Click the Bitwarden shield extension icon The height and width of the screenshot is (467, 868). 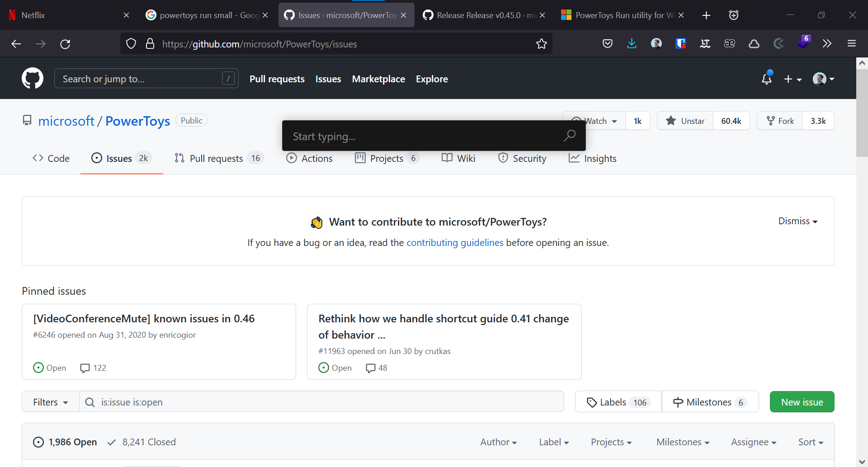coord(681,44)
